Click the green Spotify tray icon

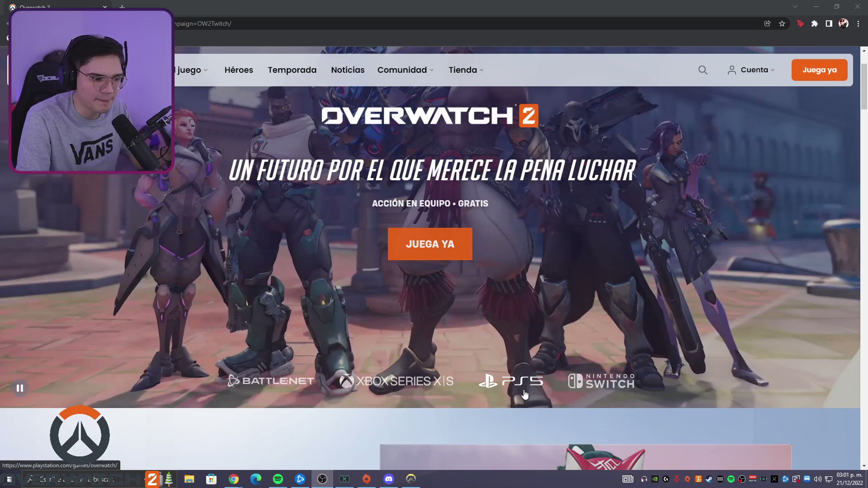[x=731, y=479]
